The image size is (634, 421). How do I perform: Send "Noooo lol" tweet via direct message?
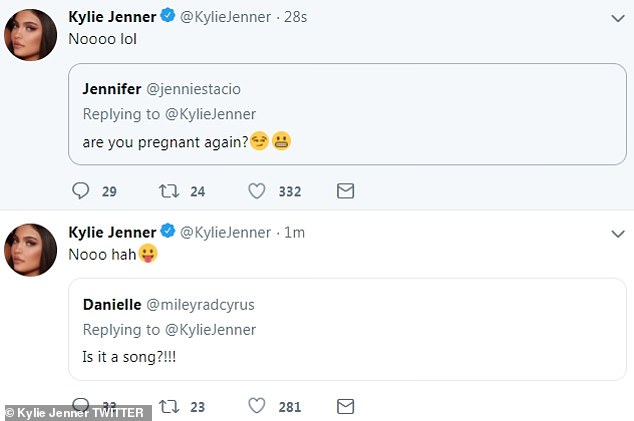coord(345,190)
